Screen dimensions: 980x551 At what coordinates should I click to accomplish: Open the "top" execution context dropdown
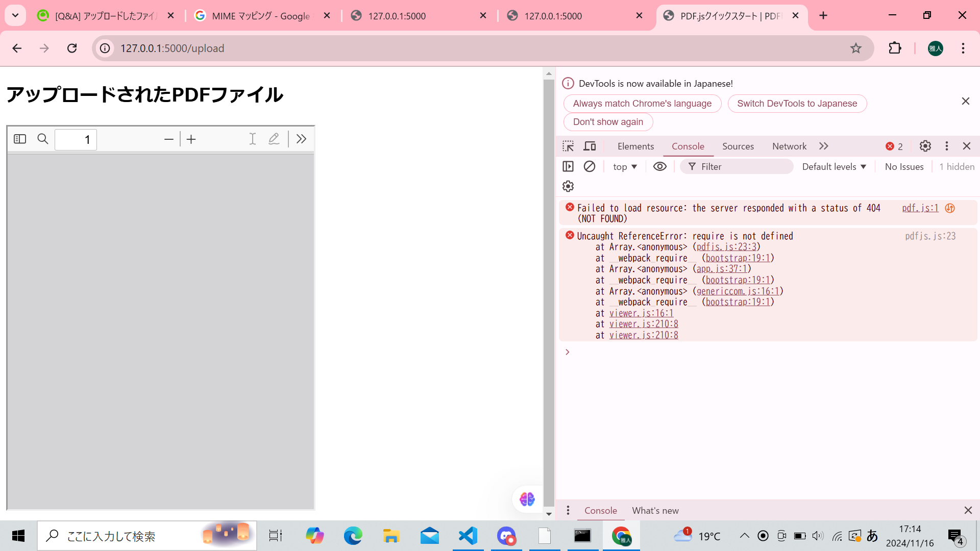click(624, 166)
